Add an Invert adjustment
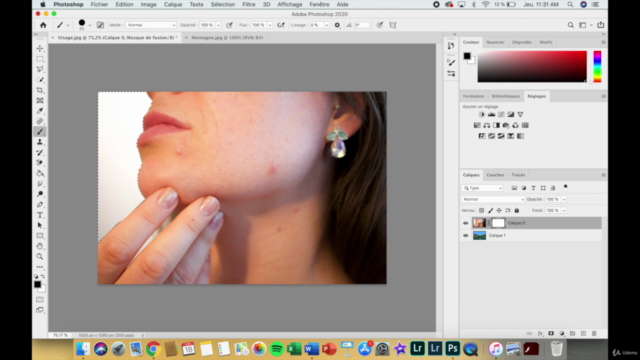 (x=482, y=136)
